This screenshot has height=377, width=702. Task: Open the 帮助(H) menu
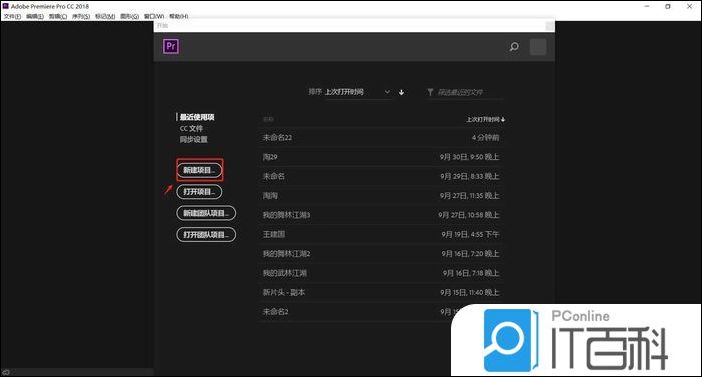(178, 16)
